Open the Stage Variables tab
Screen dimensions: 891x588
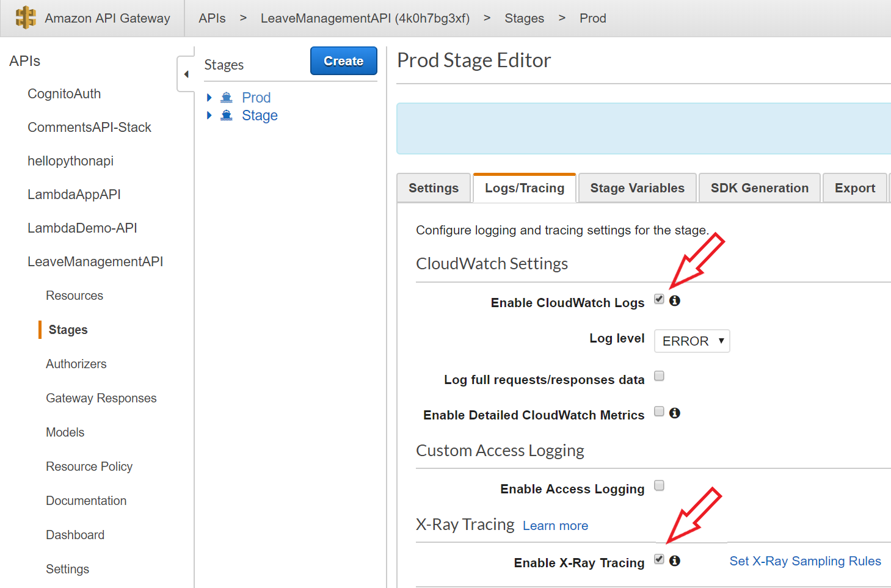pyautogui.click(x=638, y=188)
